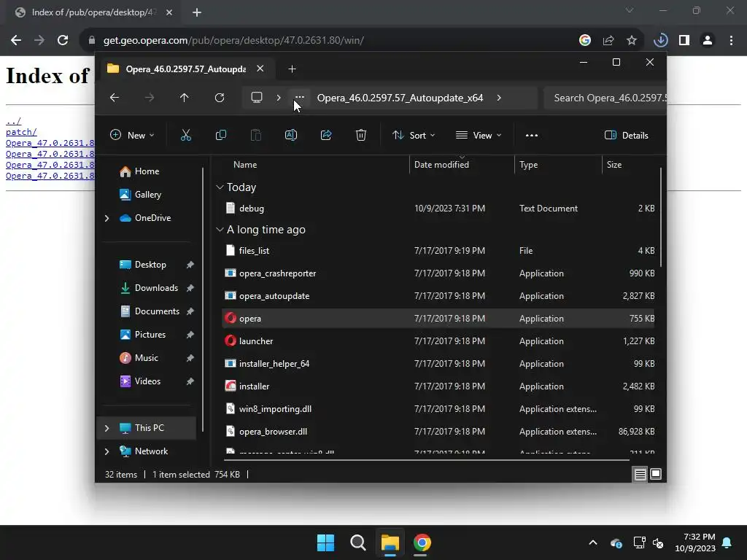Image resolution: width=747 pixels, height=560 pixels.
Task: Click the file list vertical scrollbar
Action: [x=661, y=217]
